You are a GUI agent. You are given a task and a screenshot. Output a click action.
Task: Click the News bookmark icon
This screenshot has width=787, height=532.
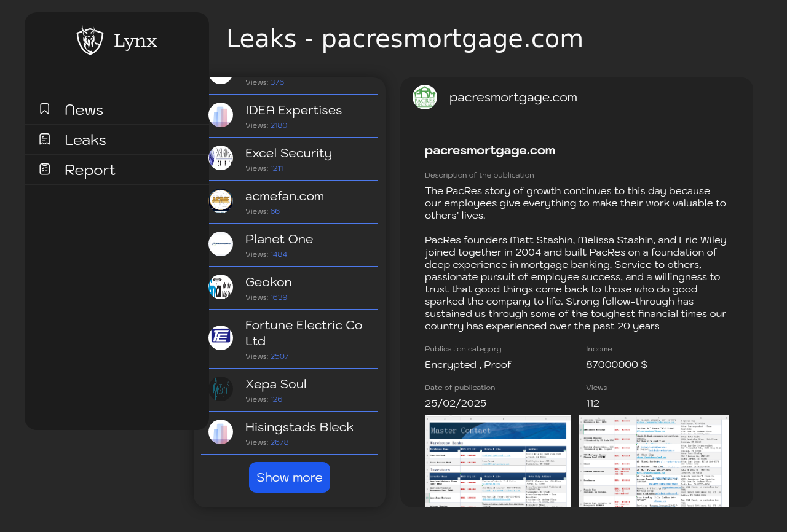click(45, 109)
